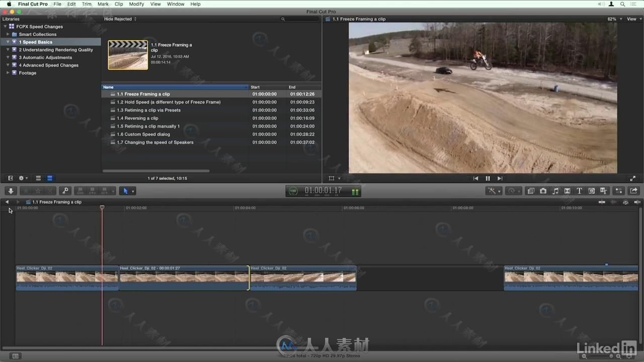Toggle skimming in the timeline
The width and height of the screenshot is (644, 362).
tap(602, 202)
